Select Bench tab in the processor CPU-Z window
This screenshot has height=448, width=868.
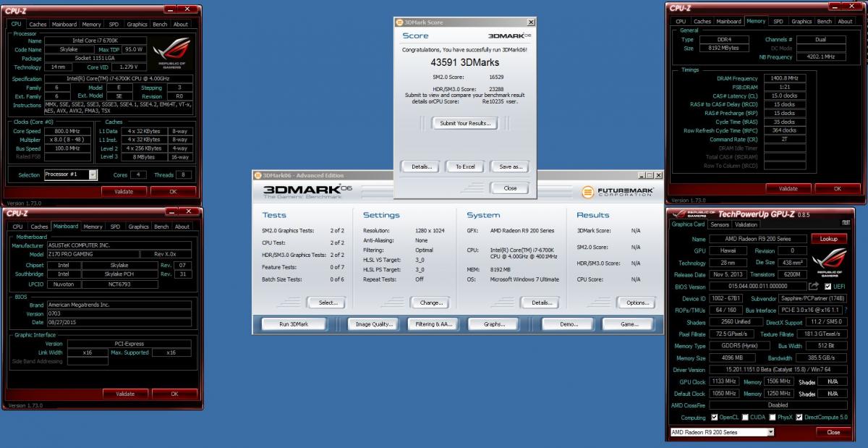[160, 24]
